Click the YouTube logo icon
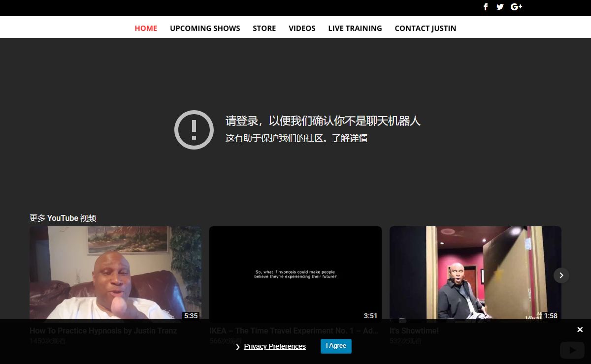 [x=572, y=350]
